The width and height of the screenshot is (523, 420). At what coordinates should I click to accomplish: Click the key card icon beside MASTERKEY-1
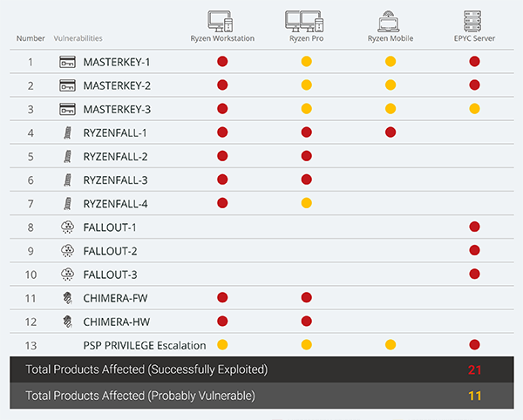[67, 62]
